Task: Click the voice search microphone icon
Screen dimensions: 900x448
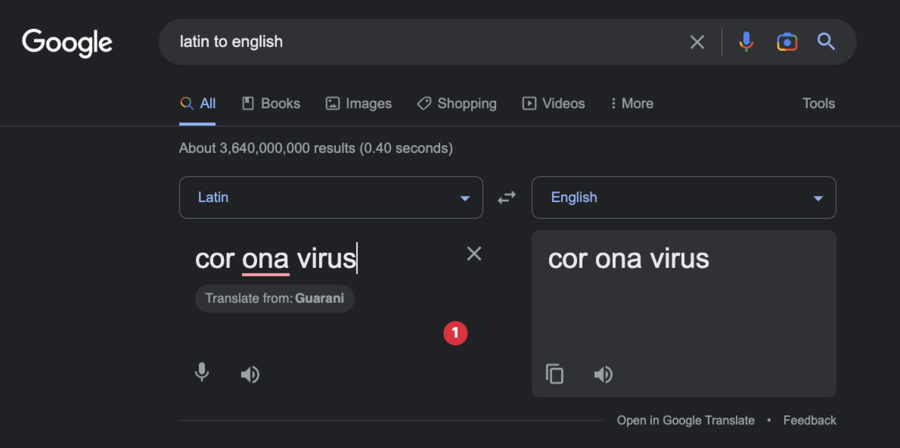Action: tap(746, 42)
